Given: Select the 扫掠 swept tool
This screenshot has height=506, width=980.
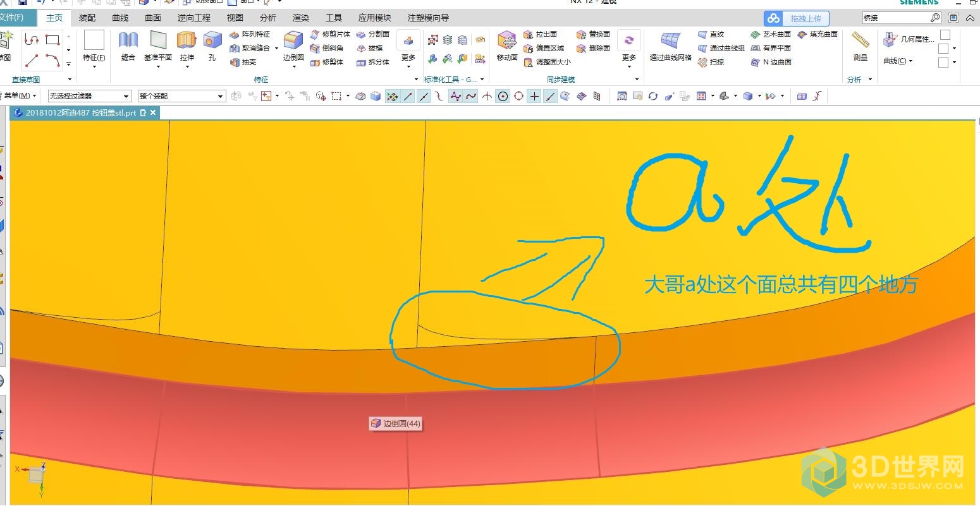Looking at the screenshot, I should point(711,62).
